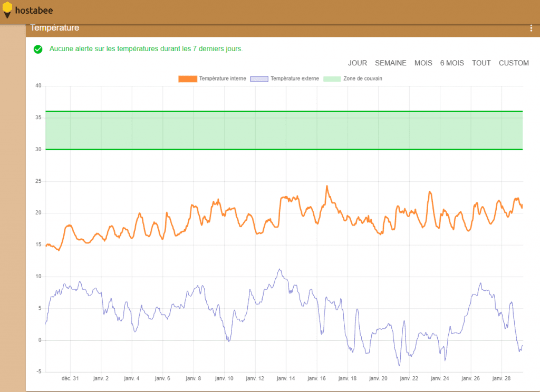Viewport: 540px width, 392px height.
Task: Click the purple Température externe legend swatch
Action: pyautogui.click(x=259, y=79)
